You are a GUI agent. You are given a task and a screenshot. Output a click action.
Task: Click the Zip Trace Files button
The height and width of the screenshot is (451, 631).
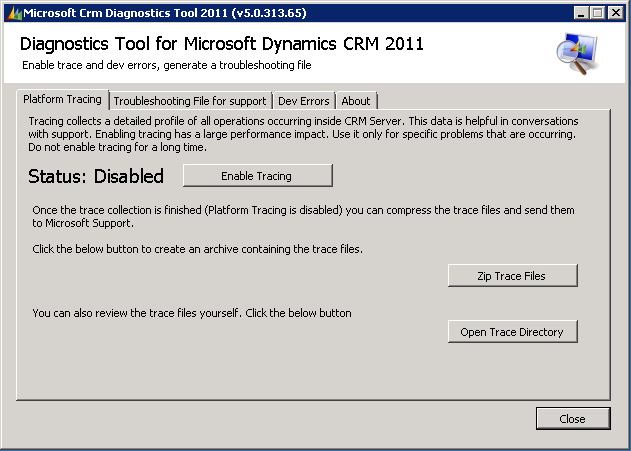click(x=513, y=276)
